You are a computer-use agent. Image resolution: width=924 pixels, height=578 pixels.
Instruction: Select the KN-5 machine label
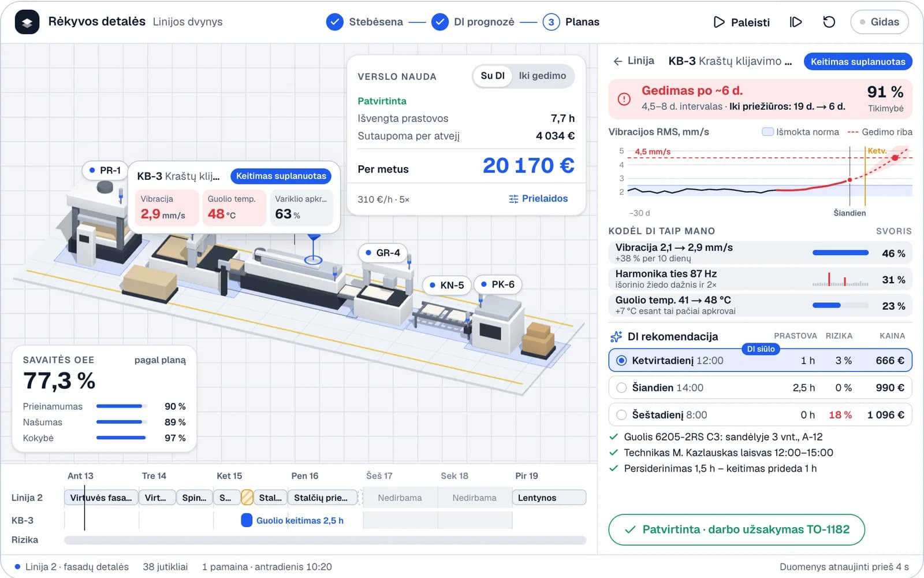pos(446,285)
